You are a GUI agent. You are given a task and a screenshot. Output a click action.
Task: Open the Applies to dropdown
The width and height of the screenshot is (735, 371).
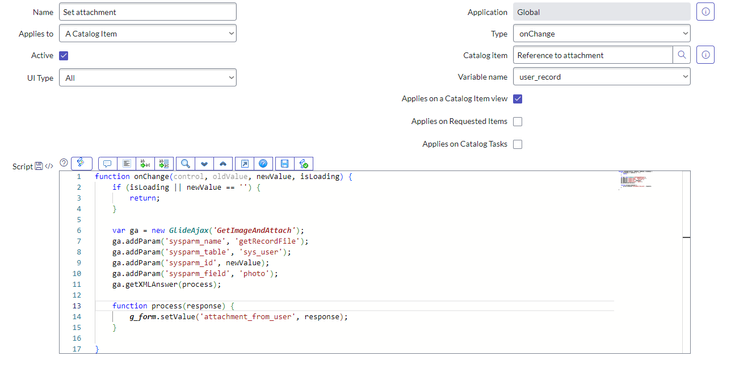148,34
